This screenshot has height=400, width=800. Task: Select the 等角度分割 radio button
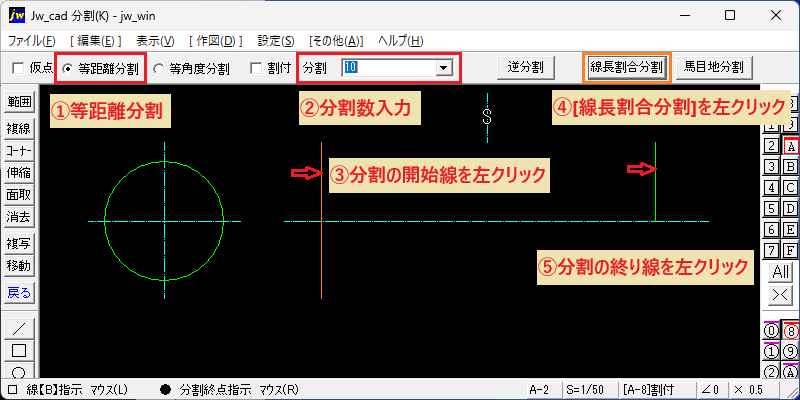click(159, 68)
